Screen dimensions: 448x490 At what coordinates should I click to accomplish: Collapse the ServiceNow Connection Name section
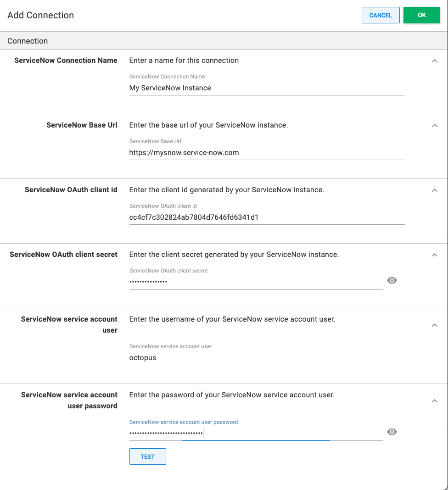tap(434, 61)
